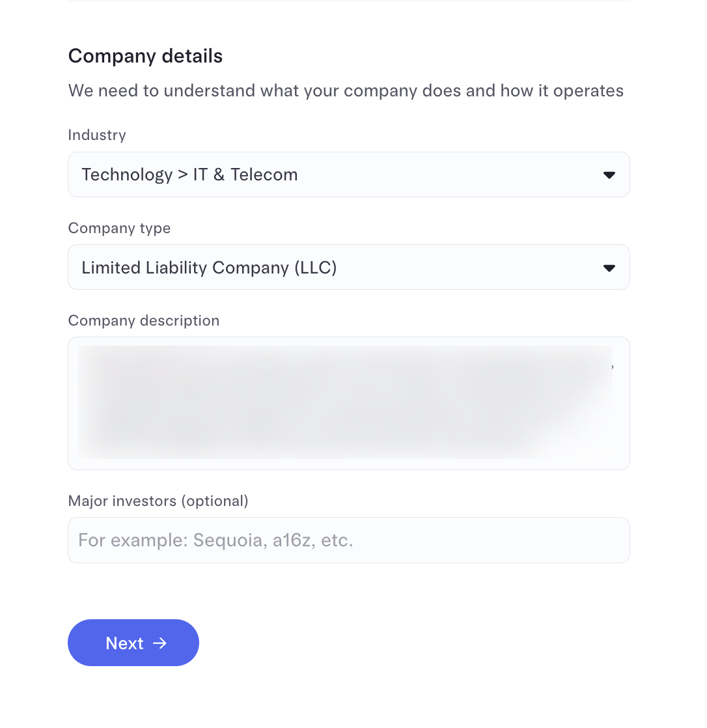Click the blurred text inside Company description
The image size is (707, 728).
click(345, 402)
